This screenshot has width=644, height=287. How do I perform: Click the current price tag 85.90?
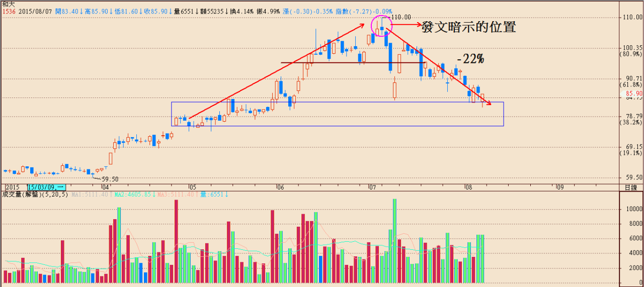(633, 93)
